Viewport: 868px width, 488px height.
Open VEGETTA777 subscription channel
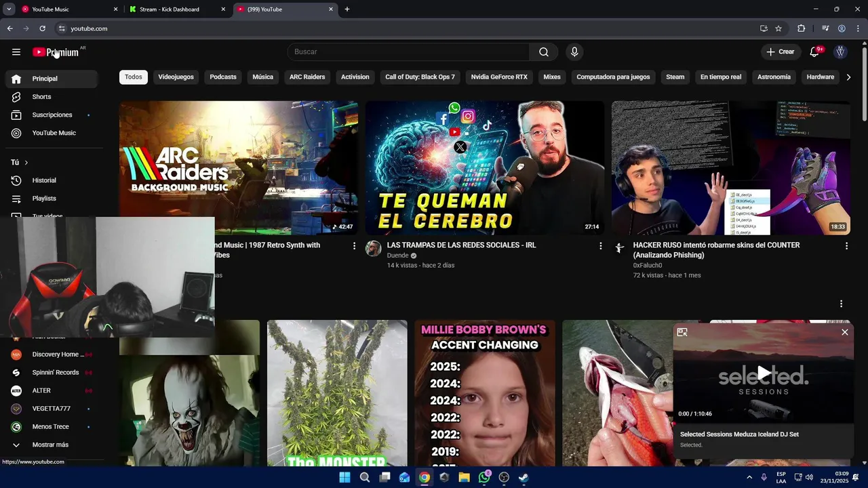click(52, 409)
